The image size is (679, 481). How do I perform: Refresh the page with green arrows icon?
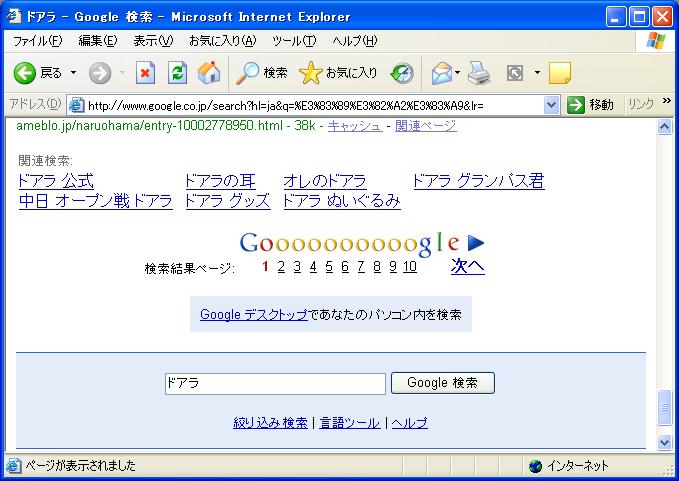point(178,73)
